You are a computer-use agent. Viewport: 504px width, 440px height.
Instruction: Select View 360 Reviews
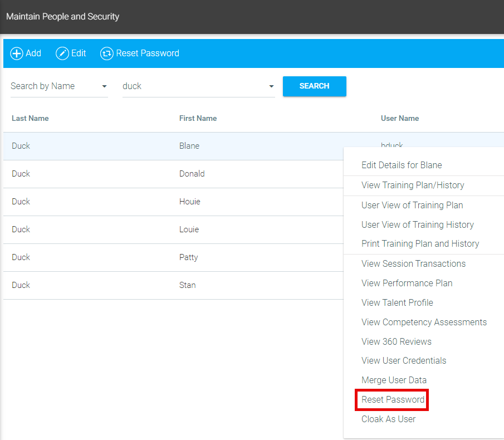[x=396, y=341]
